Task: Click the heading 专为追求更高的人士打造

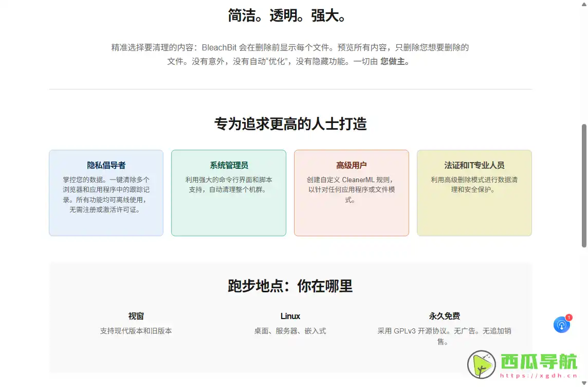Action: (290, 124)
